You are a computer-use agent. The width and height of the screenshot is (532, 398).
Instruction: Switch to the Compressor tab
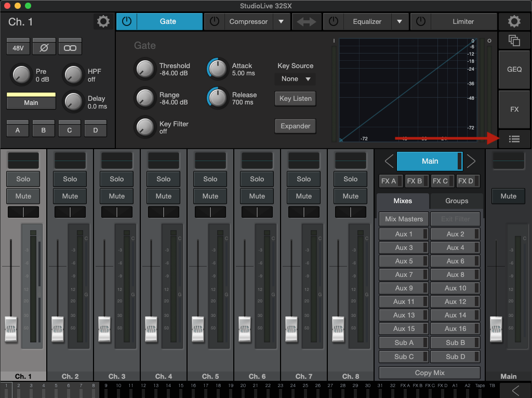[x=248, y=21]
